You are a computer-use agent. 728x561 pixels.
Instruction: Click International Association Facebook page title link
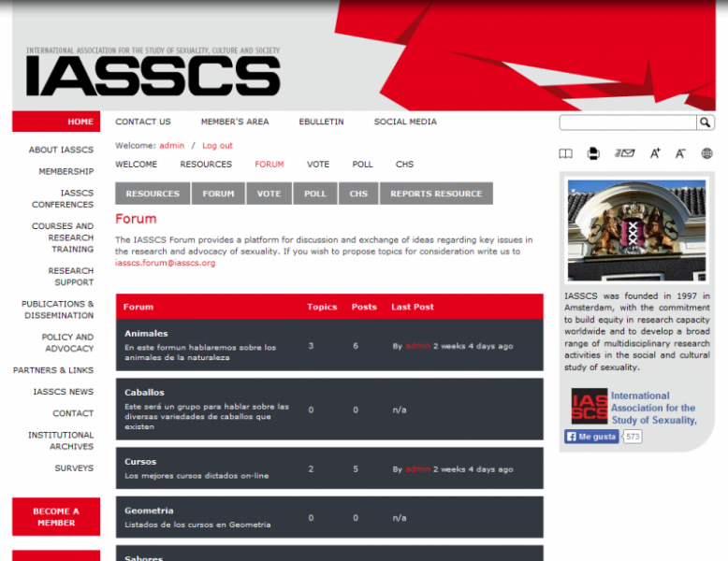tap(654, 408)
